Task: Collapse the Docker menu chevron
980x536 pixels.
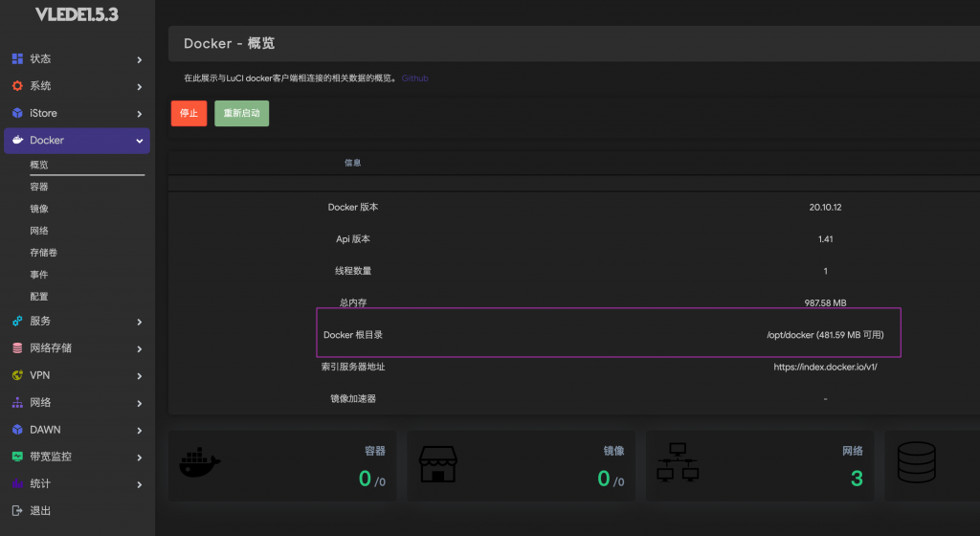Action: pos(140,142)
